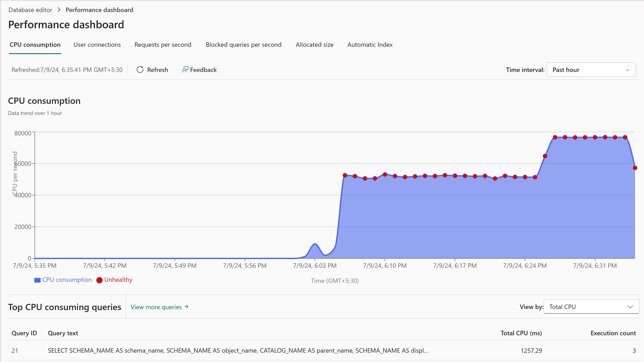Viewport: 644px width, 362px height.
Task: Select Blocked queries per second tab
Action: [x=244, y=45]
